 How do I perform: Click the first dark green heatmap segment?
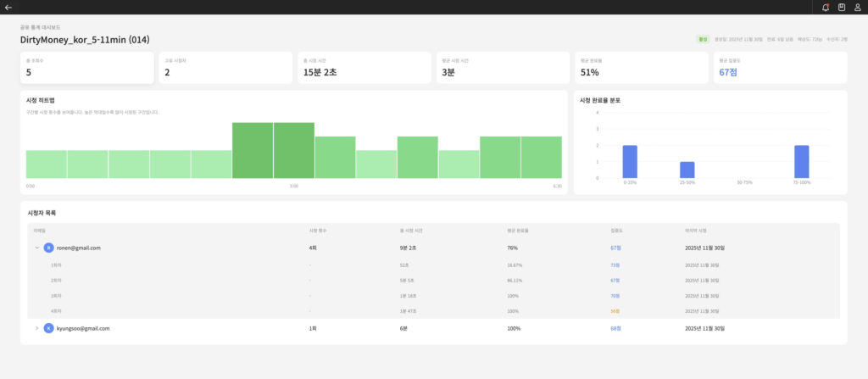click(x=253, y=150)
